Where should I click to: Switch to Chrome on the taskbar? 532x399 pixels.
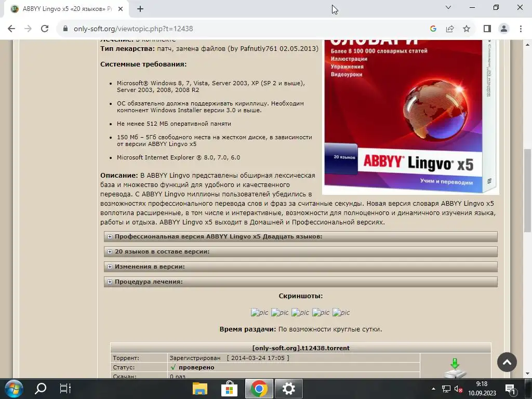pyautogui.click(x=259, y=389)
